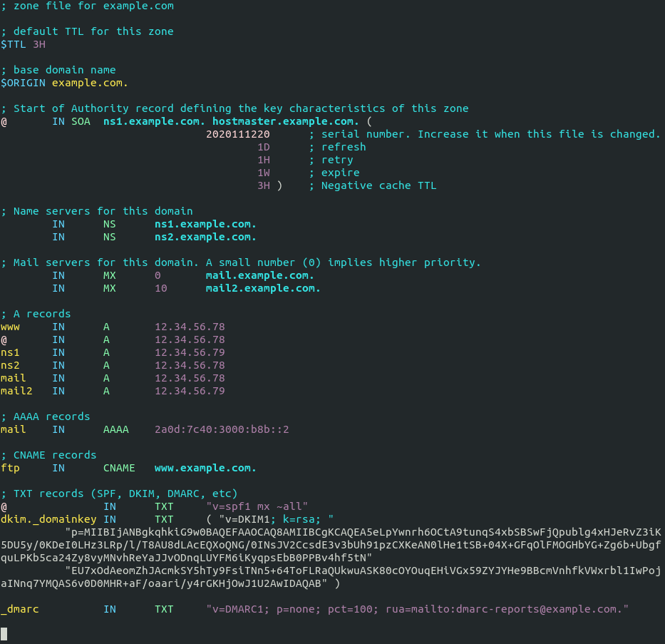Image resolution: width=665 pixels, height=644 pixels.
Task: Click the MX priority 0 value
Action: pyautogui.click(x=158, y=276)
